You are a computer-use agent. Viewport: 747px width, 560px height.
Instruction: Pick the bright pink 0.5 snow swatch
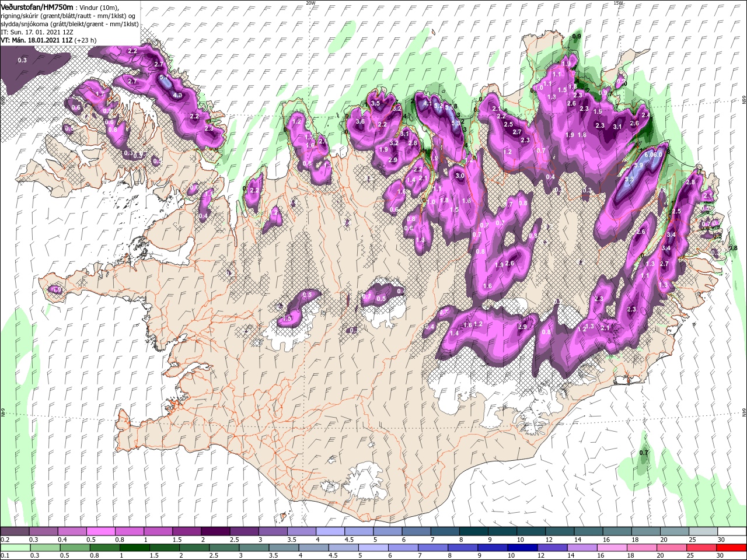[x=101, y=531]
